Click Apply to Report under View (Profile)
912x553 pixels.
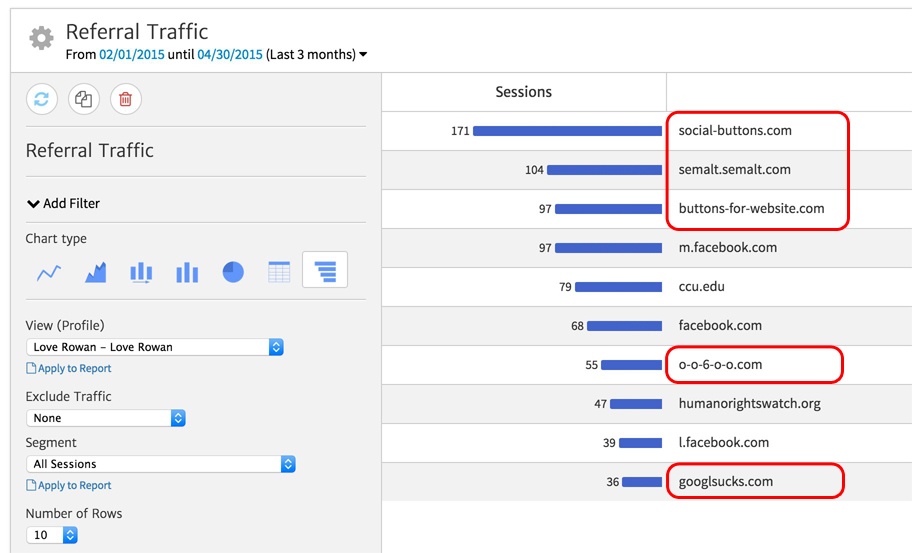[74, 368]
